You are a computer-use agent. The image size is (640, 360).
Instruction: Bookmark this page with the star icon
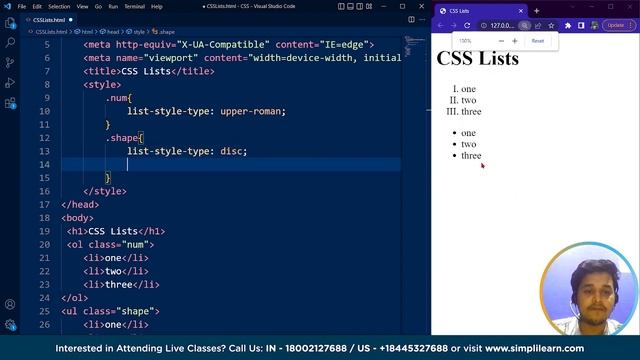coord(551,25)
